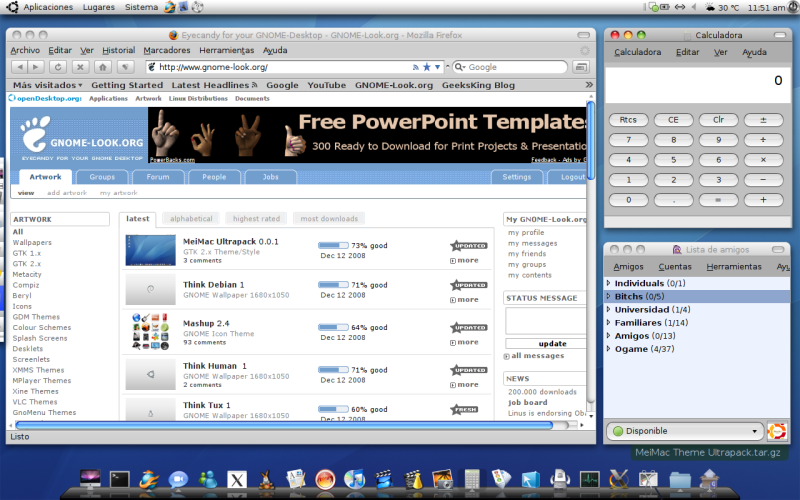Stop loading with the X toolbar button
800x500 pixels.
click(80, 67)
